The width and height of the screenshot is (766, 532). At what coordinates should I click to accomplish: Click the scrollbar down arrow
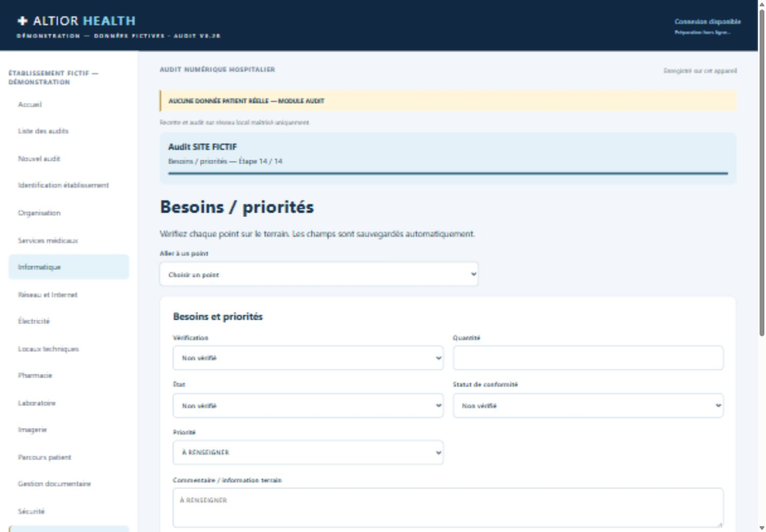[x=762, y=528]
